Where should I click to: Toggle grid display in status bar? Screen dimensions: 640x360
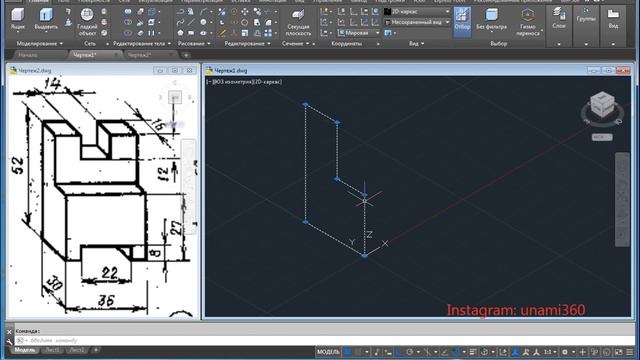347,351
